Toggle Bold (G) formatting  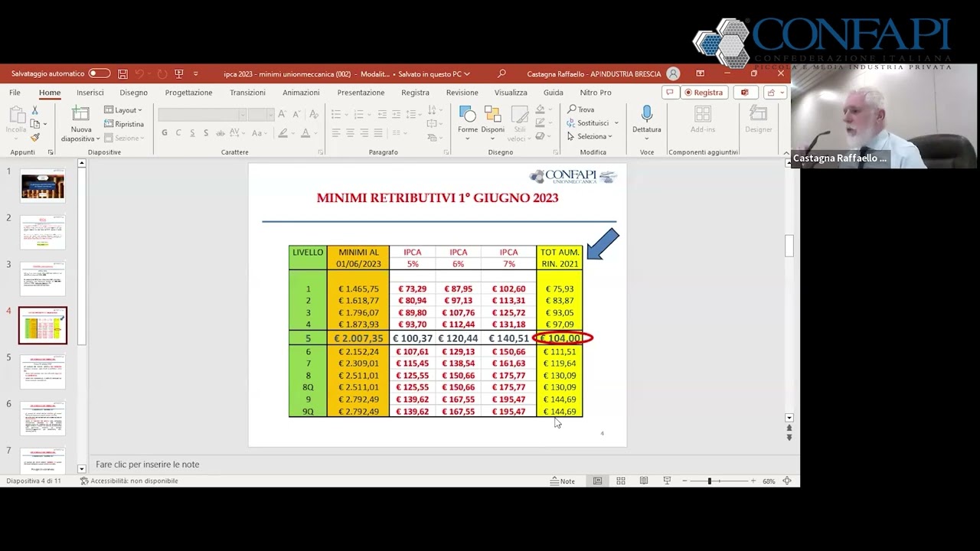(164, 133)
